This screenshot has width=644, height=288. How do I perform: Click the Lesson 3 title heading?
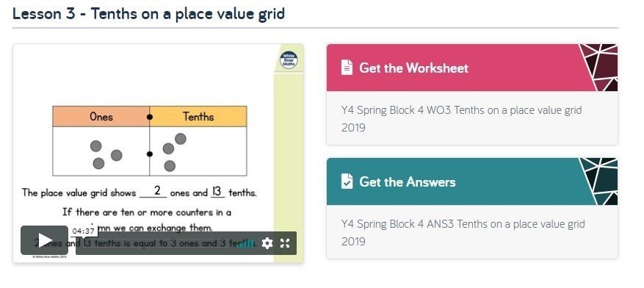[x=148, y=13]
